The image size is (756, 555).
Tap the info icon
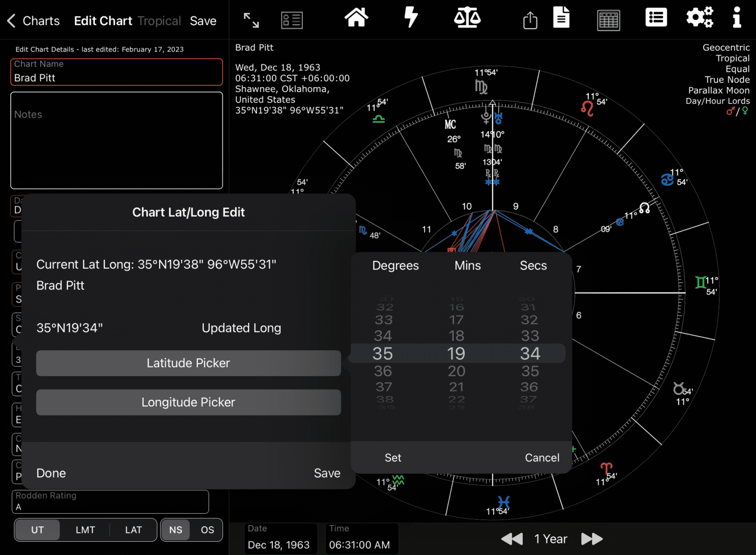click(736, 18)
